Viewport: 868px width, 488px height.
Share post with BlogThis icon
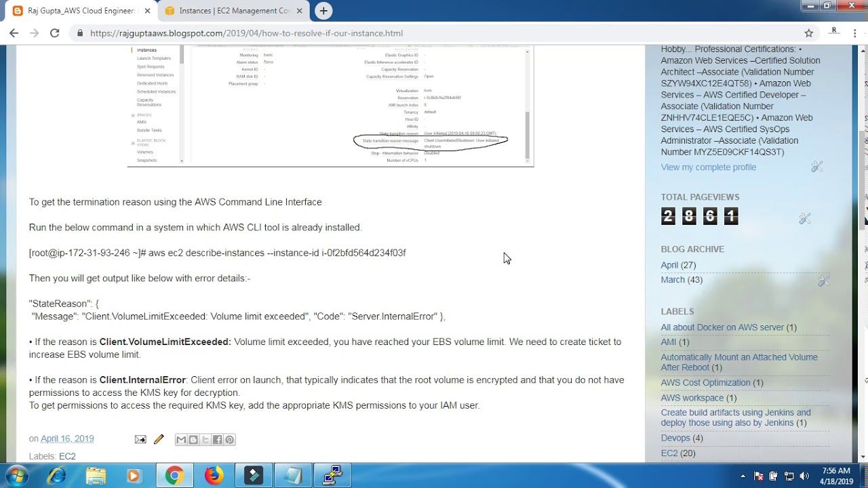(x=193, y=439)
